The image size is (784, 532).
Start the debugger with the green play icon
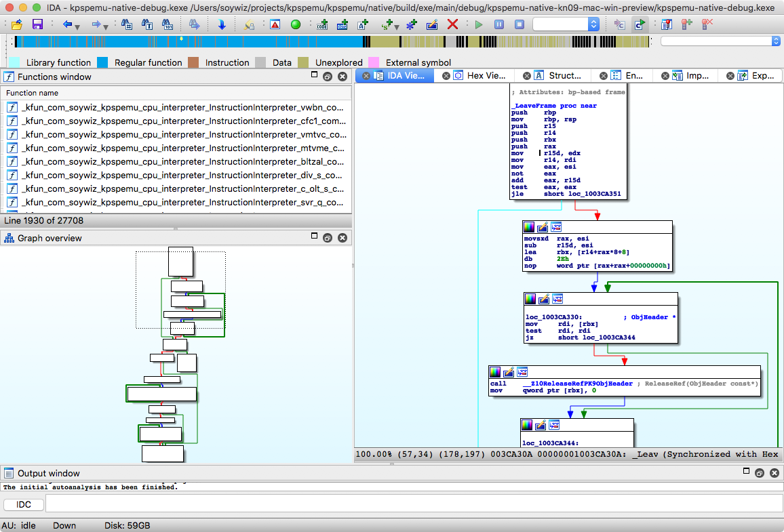pos(479,24)
